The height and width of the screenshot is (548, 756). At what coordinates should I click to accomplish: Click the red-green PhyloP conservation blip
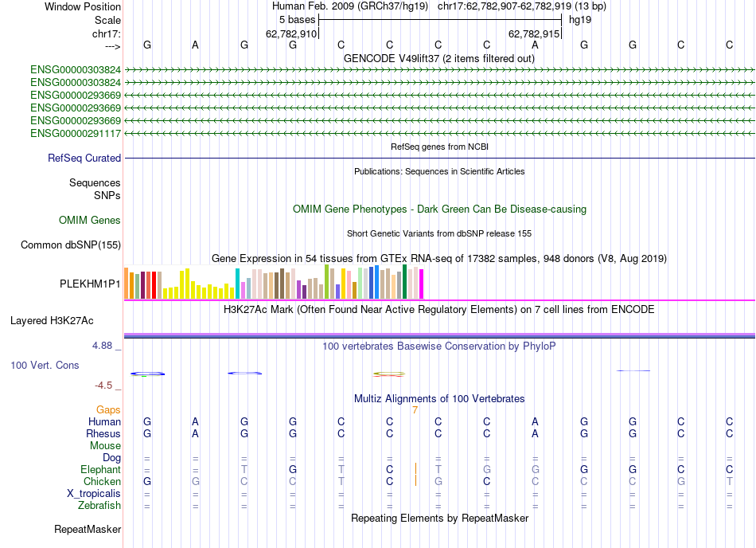tap(389, 374)
